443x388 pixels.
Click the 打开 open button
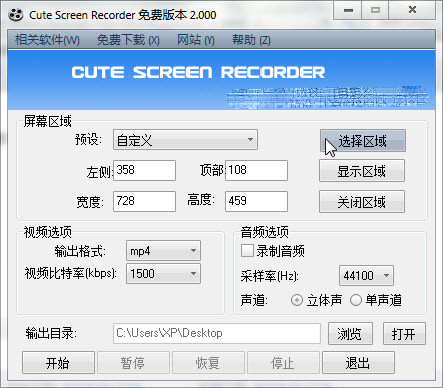pos(404,334)
